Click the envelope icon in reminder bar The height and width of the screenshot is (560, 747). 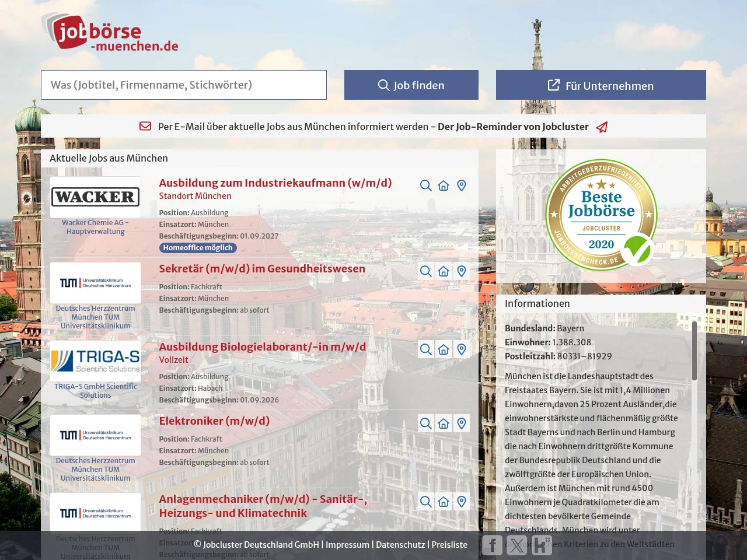(x=145, y=126)
